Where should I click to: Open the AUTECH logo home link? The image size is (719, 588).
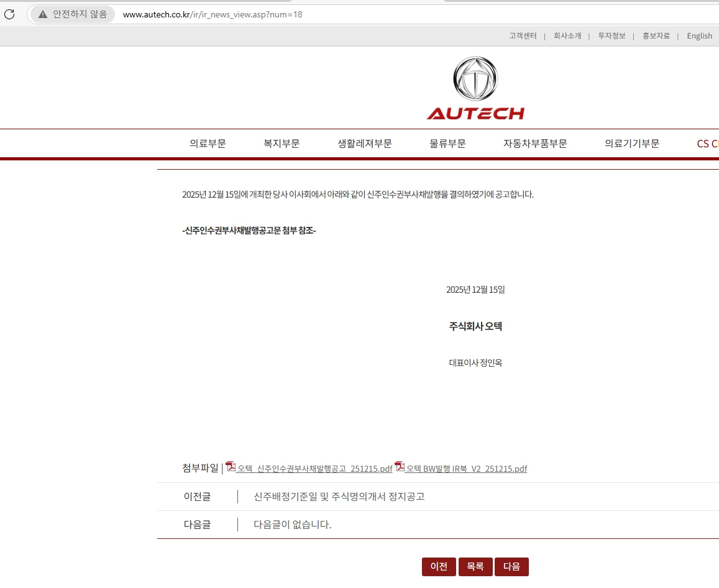coord(475,88)
